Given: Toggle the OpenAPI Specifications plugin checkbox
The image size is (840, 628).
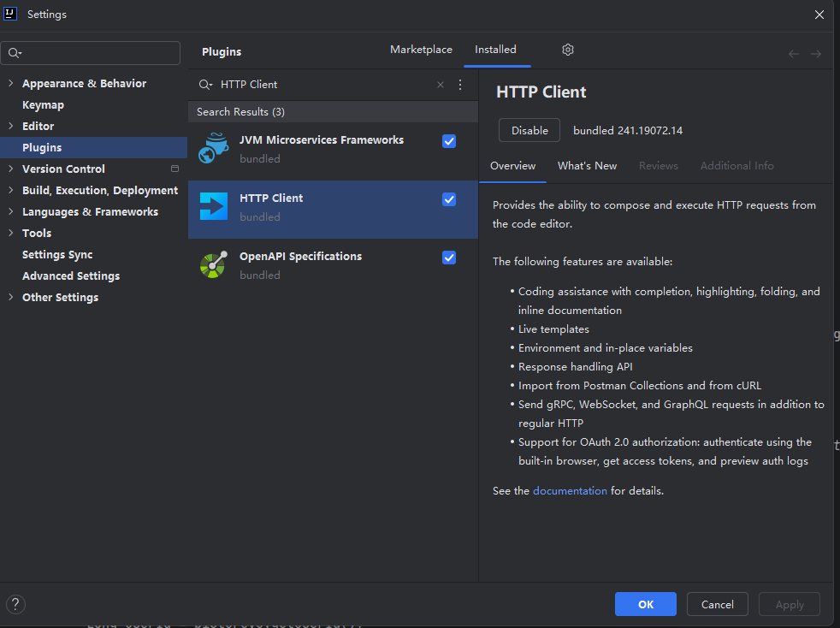Looking at the screenshot, I should [x=449, y=258].
